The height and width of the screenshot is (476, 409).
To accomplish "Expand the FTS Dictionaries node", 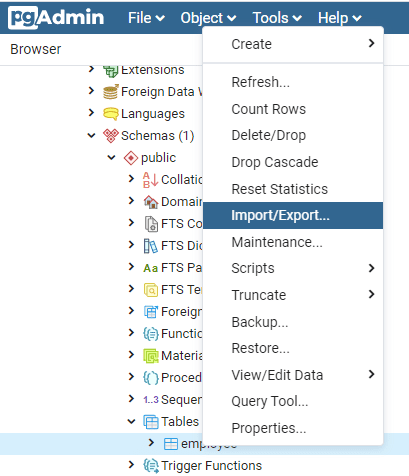I will pos(131,245).
